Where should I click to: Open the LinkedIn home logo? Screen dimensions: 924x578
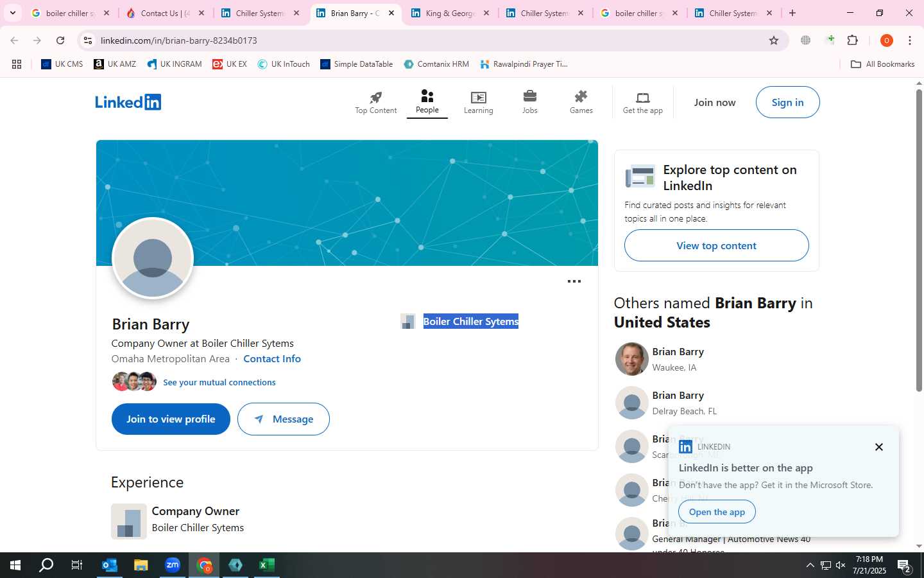pyautogui.click(x=128, y=102)
